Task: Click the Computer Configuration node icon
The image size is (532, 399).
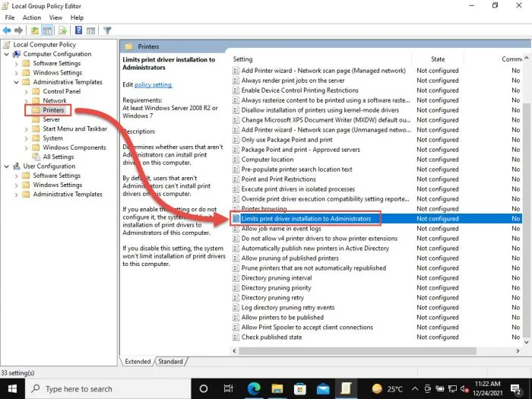Action: click(x=16, y=54)
